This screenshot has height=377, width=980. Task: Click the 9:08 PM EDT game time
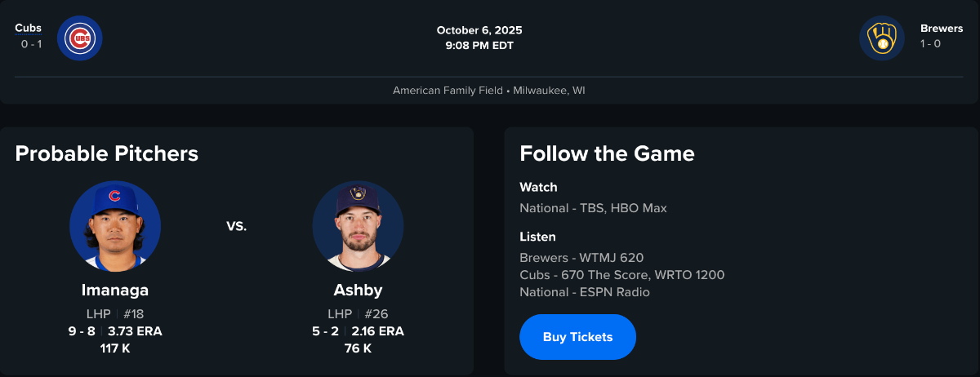coord(479,46)
